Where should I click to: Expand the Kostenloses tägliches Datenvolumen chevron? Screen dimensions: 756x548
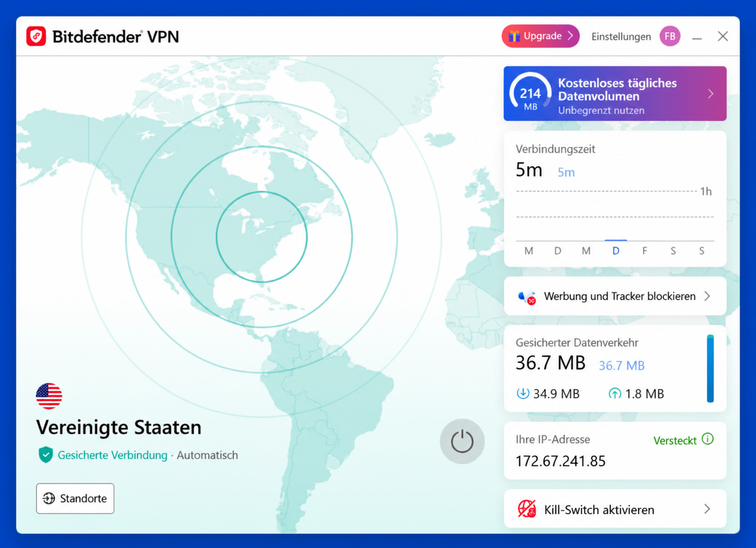click(x=711, y=93)
